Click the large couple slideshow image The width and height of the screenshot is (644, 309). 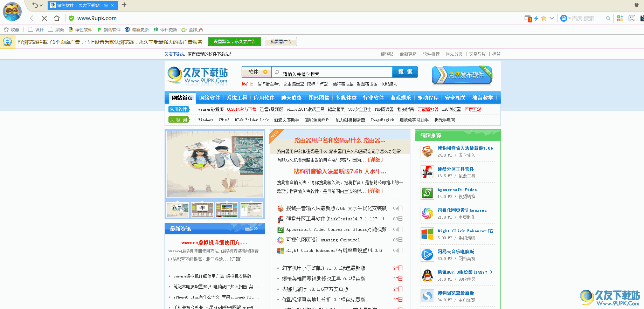tap(215, 164)
